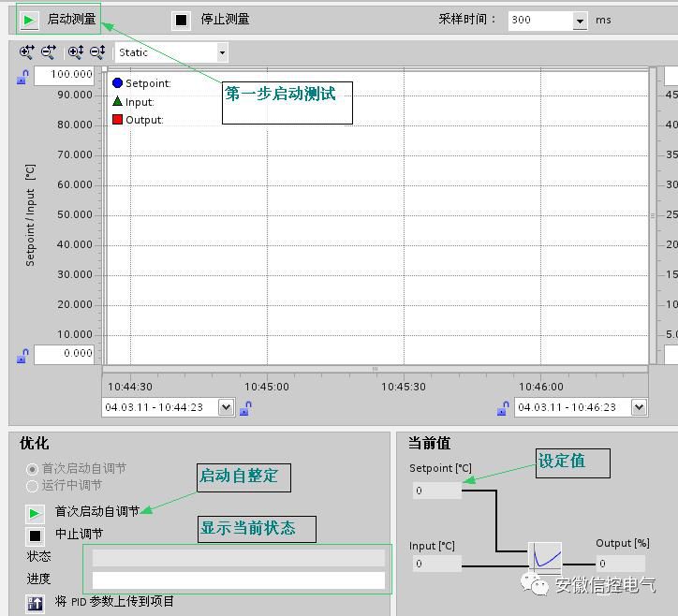The width and height of the screenshot is (678, 616).
Task: Abort tuning with the 中止调节 stop icon
Action: 35,536
